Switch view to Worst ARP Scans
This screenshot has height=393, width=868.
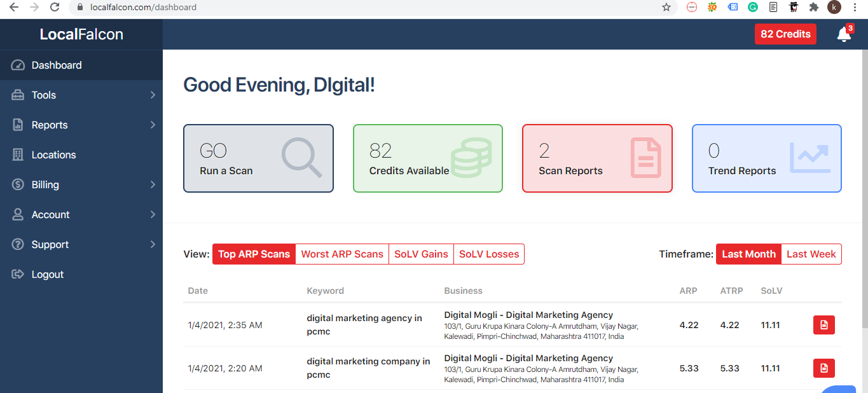tap(341, 254)
